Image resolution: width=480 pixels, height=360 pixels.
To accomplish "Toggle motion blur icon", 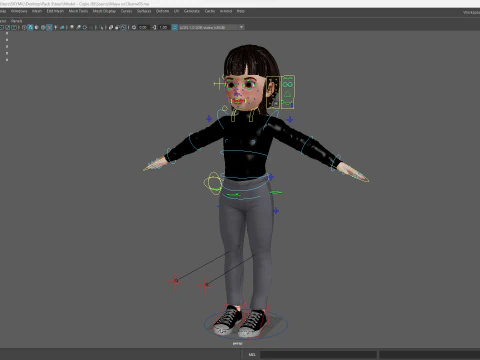I will [x=78, y=27].
